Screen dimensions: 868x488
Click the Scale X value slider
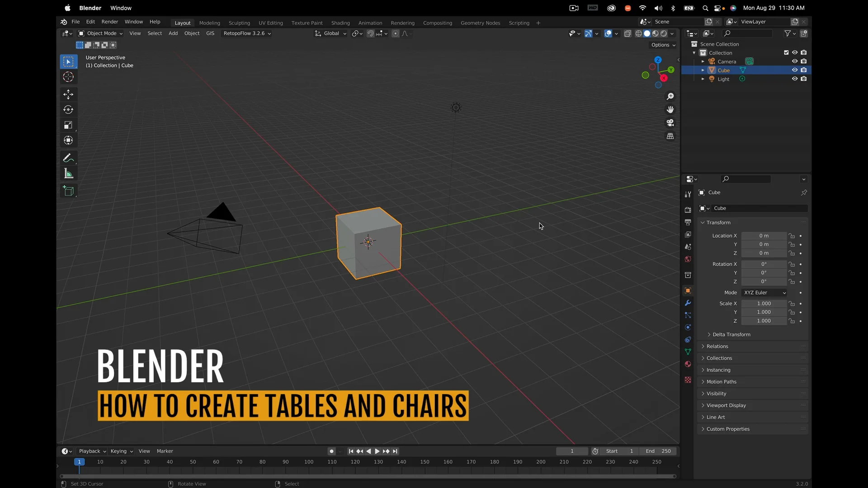pyautogui.click(x=764, y=304)
